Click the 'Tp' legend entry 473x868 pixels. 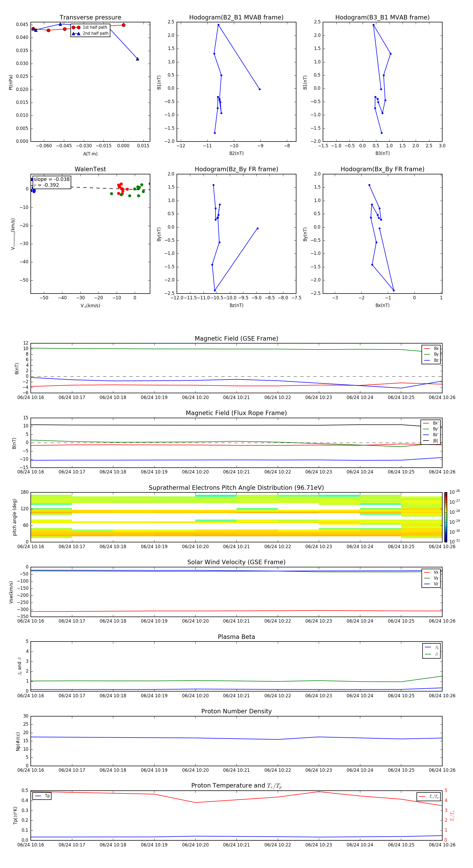42,796
